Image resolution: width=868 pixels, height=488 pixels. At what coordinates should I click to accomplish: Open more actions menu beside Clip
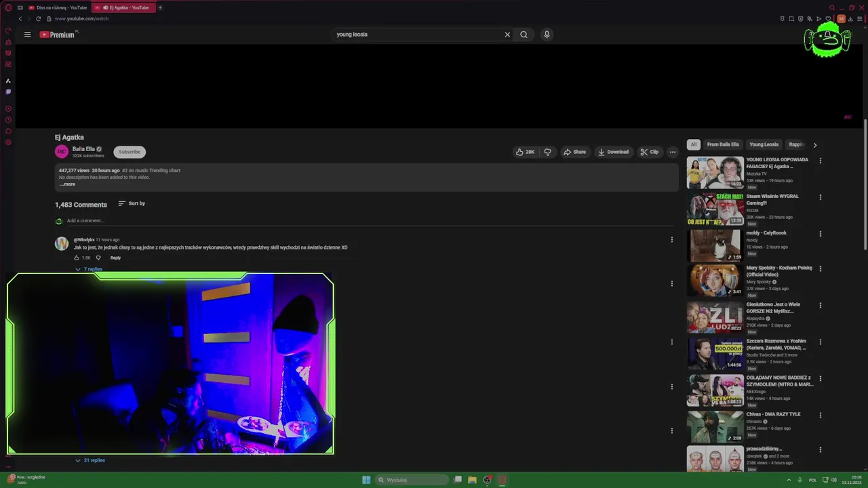[673, 152]
